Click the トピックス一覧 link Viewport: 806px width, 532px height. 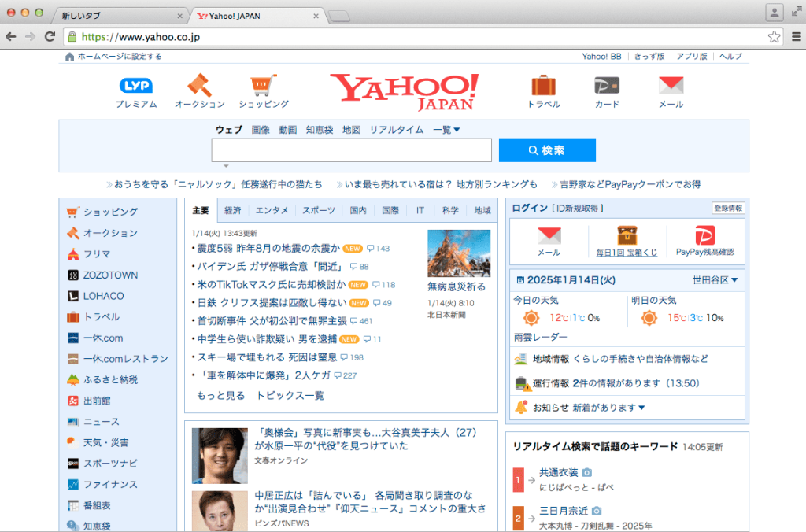290,395
